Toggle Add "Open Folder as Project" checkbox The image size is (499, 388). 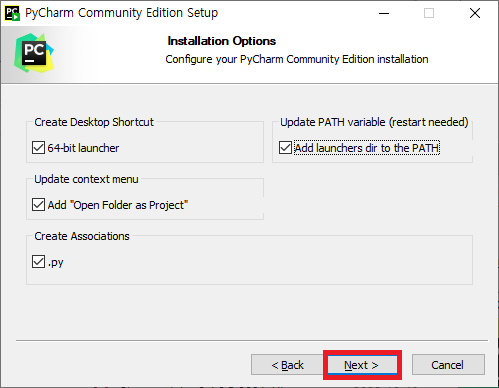(38, 205)
